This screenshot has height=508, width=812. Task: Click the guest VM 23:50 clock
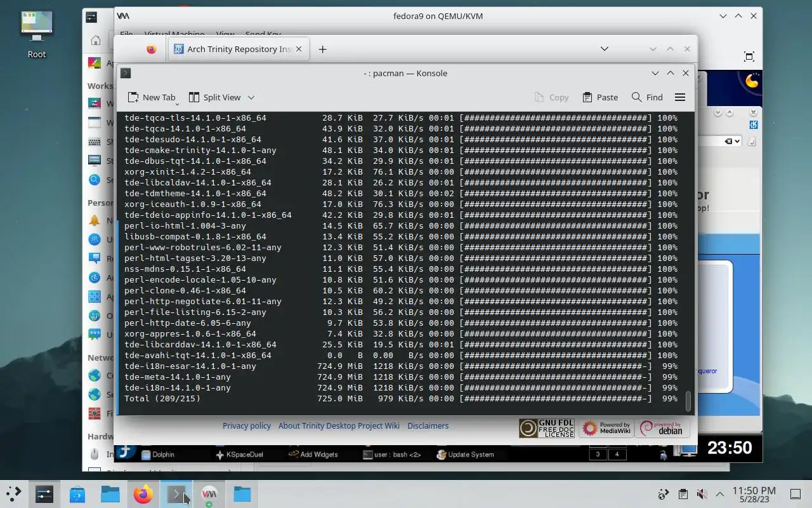coord(730,448)
